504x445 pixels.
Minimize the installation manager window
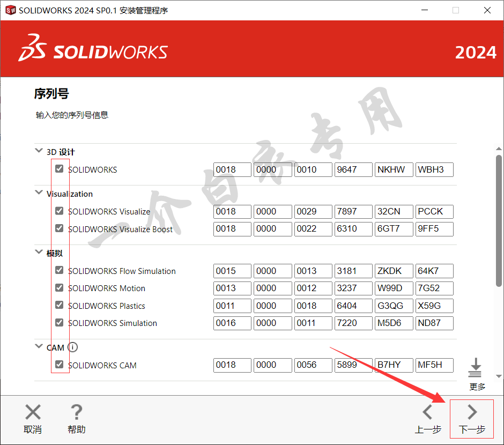425,10
